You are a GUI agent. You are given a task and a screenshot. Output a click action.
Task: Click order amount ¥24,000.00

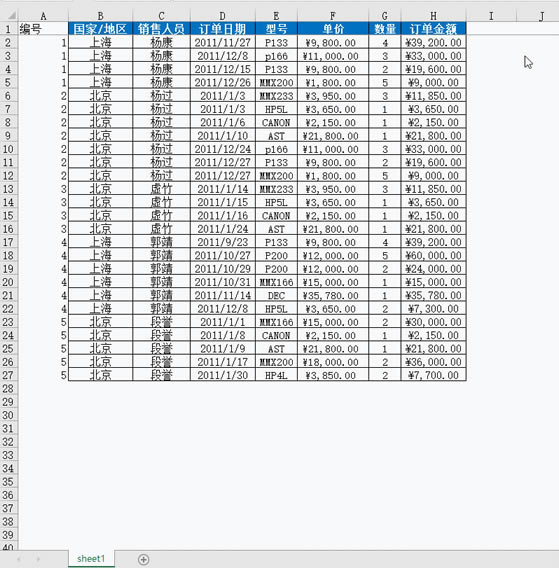433,269
